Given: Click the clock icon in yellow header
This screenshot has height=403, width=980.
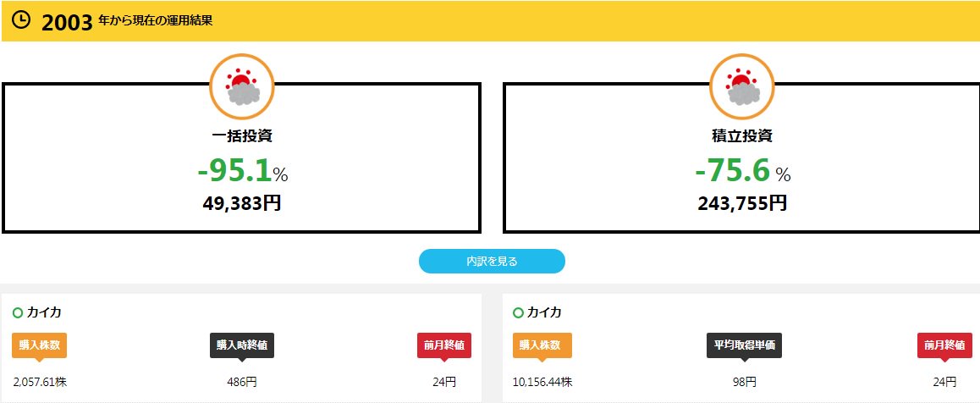Looking at the screenshot, I should coord(21,19).
